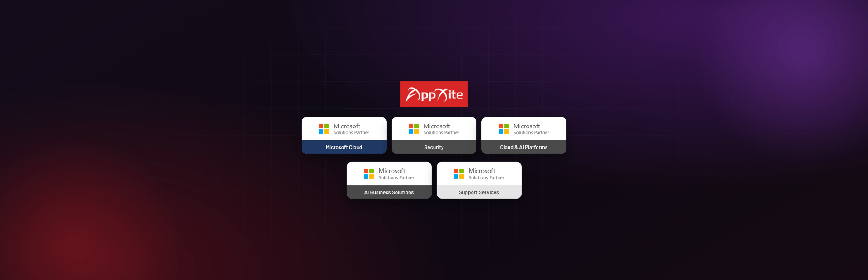Screen dimensions: 868x280
Task: Select the Microsoft Cloud label bar
Action: tap(344, 147)
